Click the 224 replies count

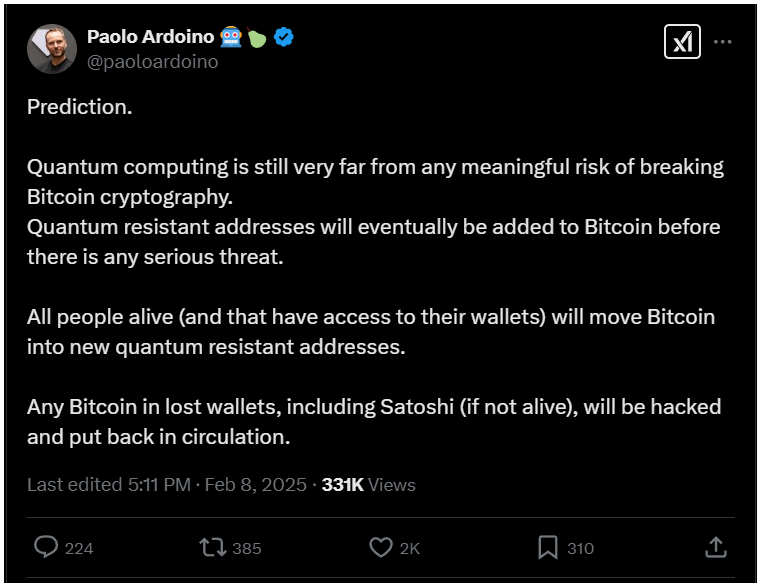click(x=80, y=548)
